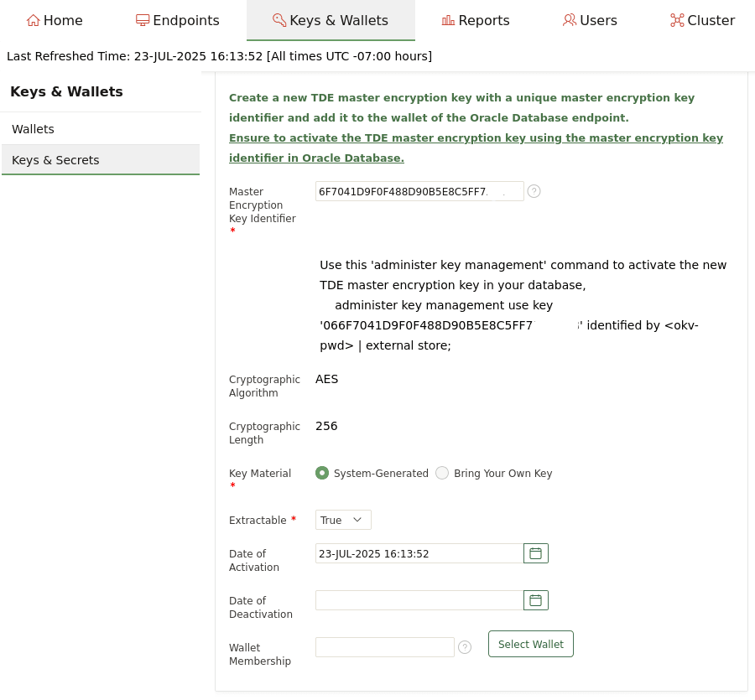This screenshot has width=755, height=700.
Task: Click inside the Master Encryption Key Identifier field
Action: [419, 191]
